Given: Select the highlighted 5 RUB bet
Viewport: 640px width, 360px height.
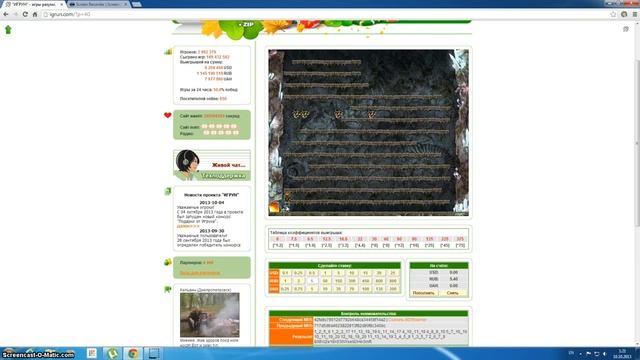Looking at the screenshot, I should (312, 281).
